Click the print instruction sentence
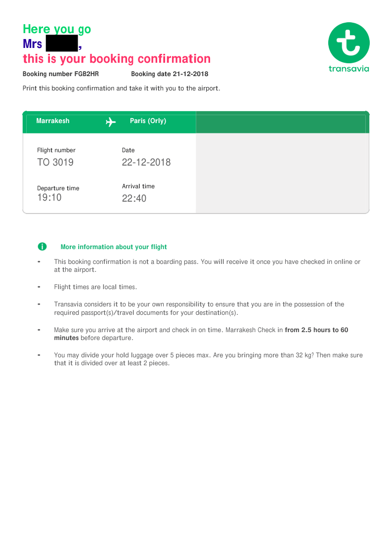 pyautogui.click(x=121, y=88)
